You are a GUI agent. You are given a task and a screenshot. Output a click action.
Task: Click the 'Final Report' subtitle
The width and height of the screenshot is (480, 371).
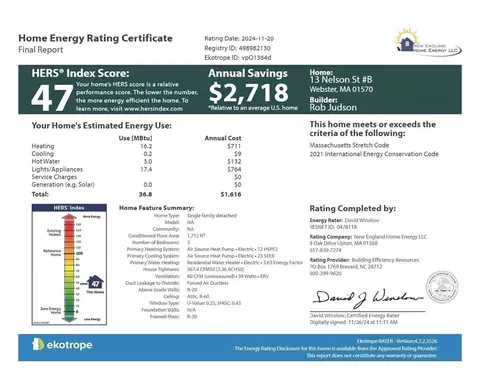coord(41,50)
